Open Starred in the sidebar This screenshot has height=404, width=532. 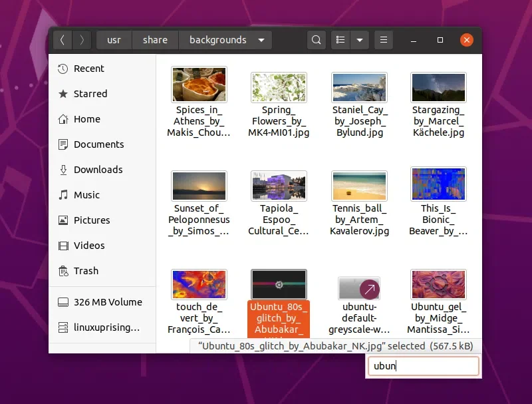click(90, 94)
